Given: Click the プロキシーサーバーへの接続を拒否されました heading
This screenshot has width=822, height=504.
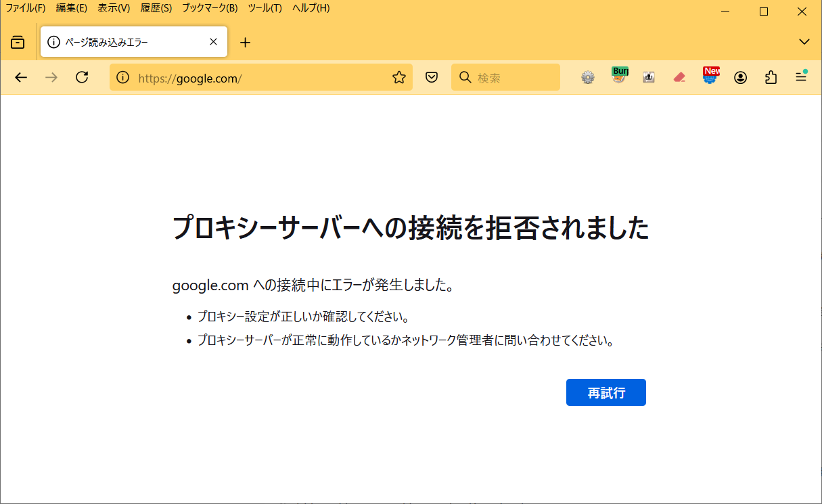Looking at the screenshot, I should point(411,229).
